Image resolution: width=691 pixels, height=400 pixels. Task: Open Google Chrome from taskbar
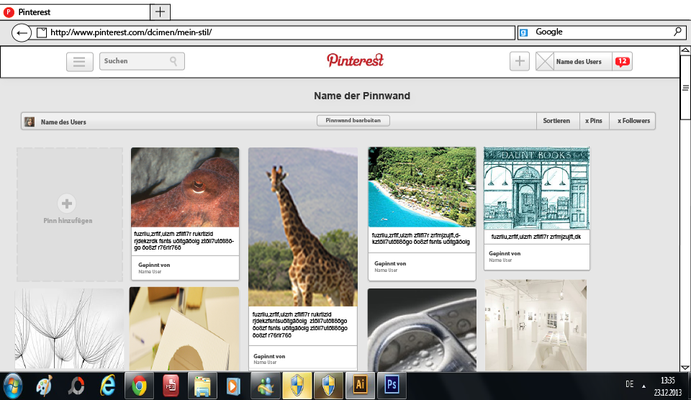[139, 386]
